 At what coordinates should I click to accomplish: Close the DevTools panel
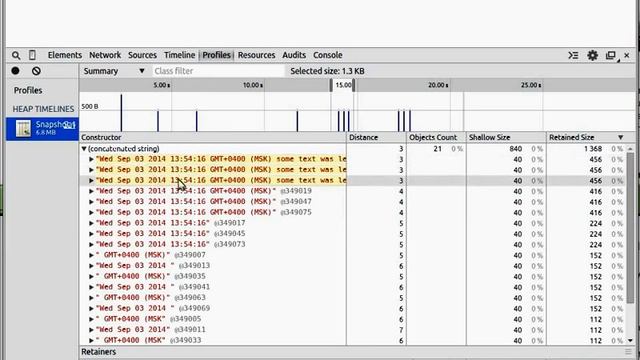627,55
